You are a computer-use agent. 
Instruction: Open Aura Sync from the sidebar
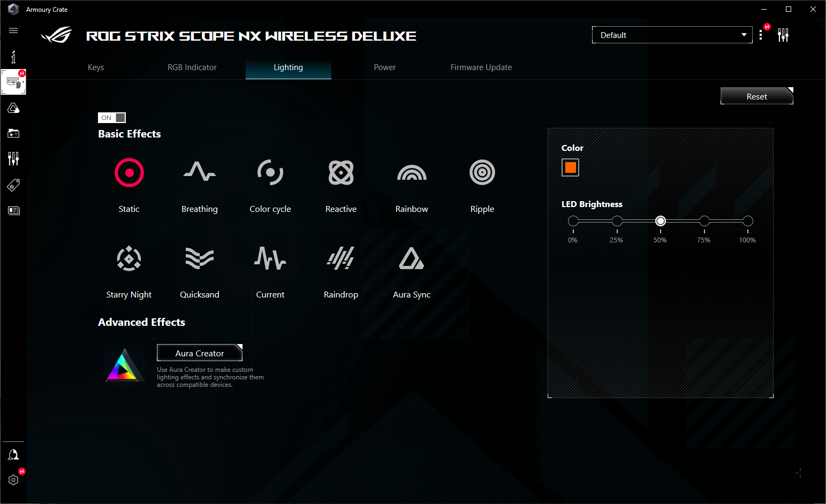click(13, 108)
